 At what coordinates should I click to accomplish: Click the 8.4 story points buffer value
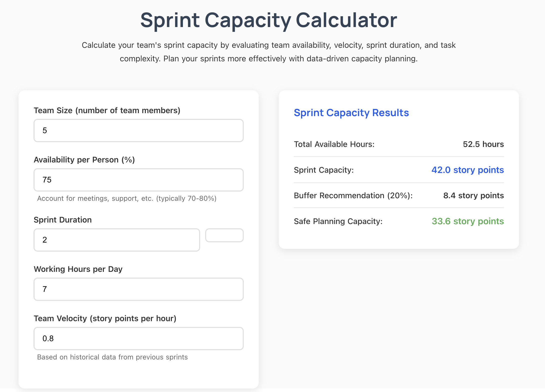(x=473, y=195)
